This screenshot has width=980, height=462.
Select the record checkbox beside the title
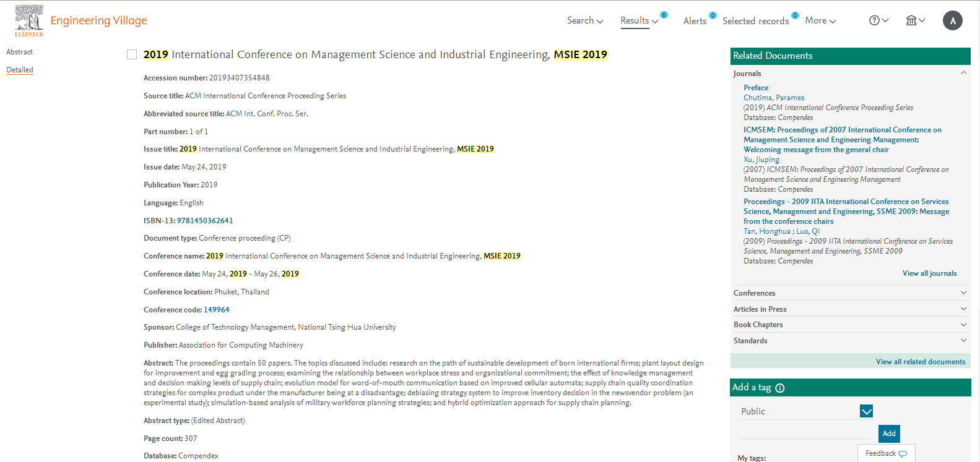tap(132, 54)
